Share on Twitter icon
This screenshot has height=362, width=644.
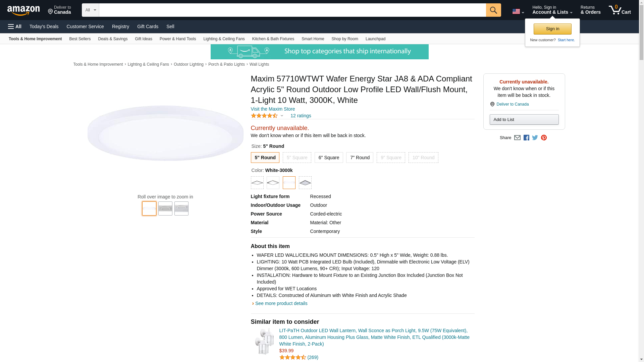[x=535, y=138]
